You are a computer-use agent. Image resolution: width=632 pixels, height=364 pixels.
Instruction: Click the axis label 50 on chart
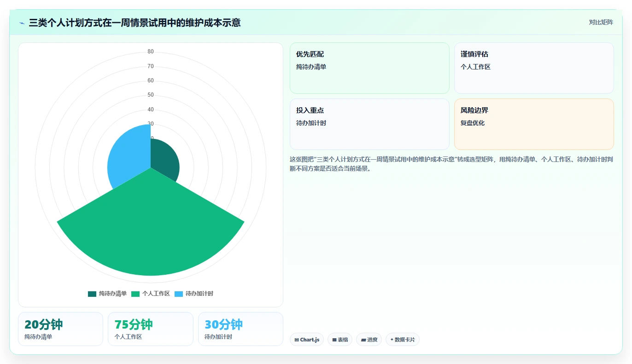click(151, 95)
